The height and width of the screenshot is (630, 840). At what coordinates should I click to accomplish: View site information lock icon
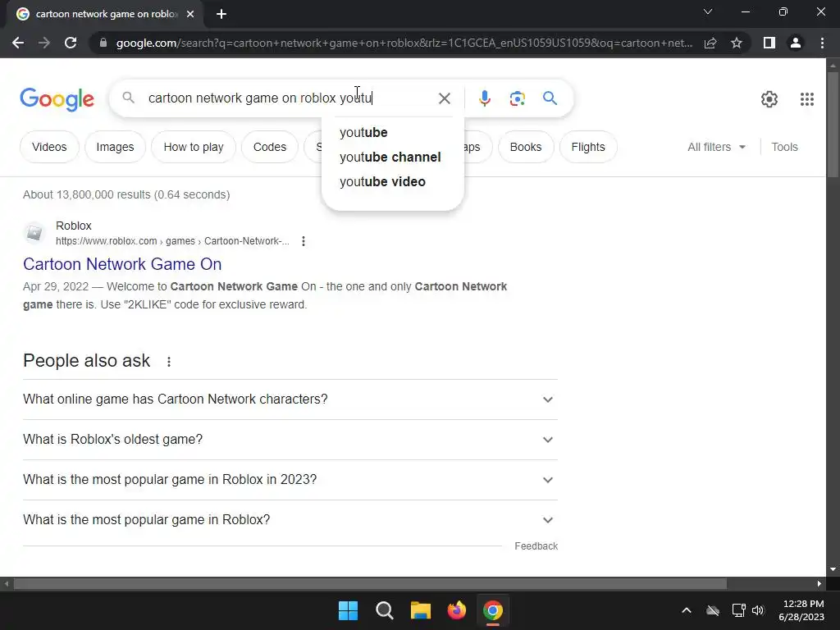(103, 43)
